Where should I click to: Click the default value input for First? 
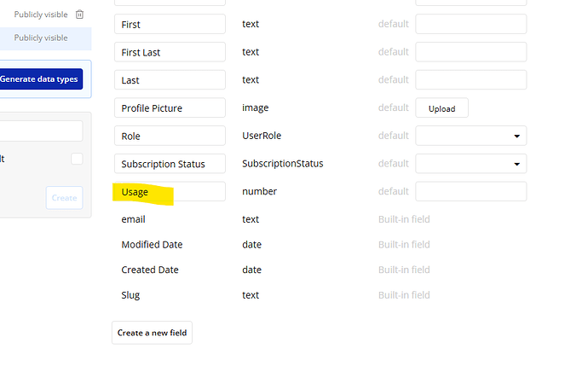tap(470, 25)
